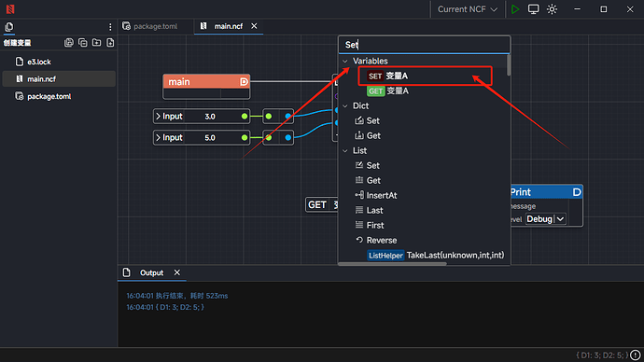Toggle light theme sun icon
Image resolution: width=644 pixels, height=362 pixels.
[552, 9]
